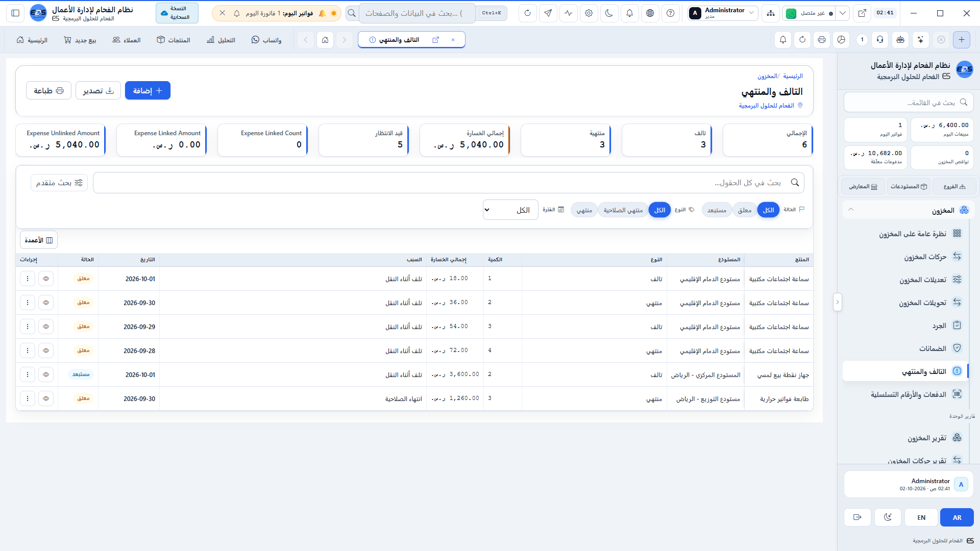980x551 pixels.
Task: Click the printer icon in toolbar
Action: point(822,40)
